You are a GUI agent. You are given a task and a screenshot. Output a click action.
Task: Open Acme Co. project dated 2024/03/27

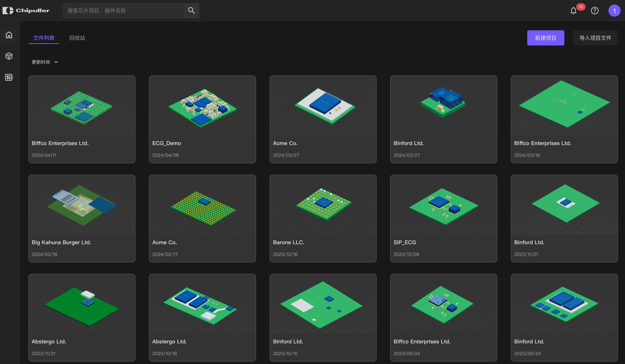[x=323, y=119]
